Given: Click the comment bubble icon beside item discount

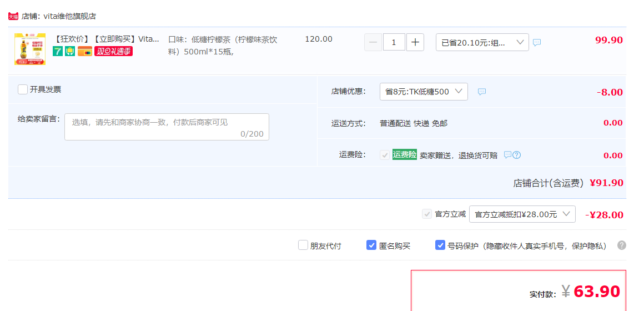Looking at the screenshot, I should pos(537,42).
